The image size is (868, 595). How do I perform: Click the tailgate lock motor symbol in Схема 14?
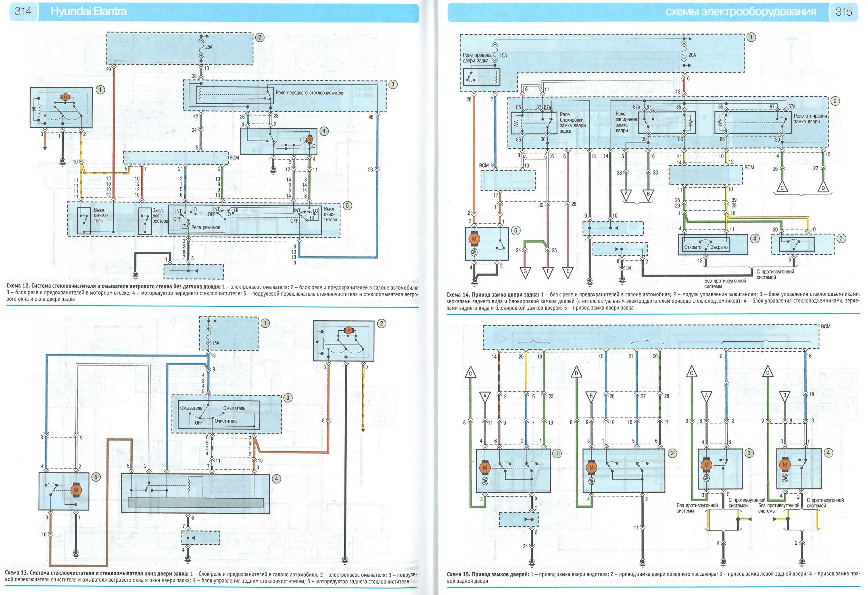474,239
